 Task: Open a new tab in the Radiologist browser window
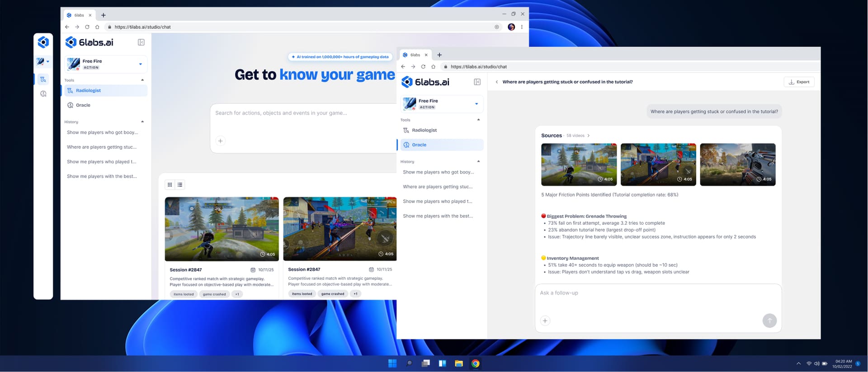point(104,15)
